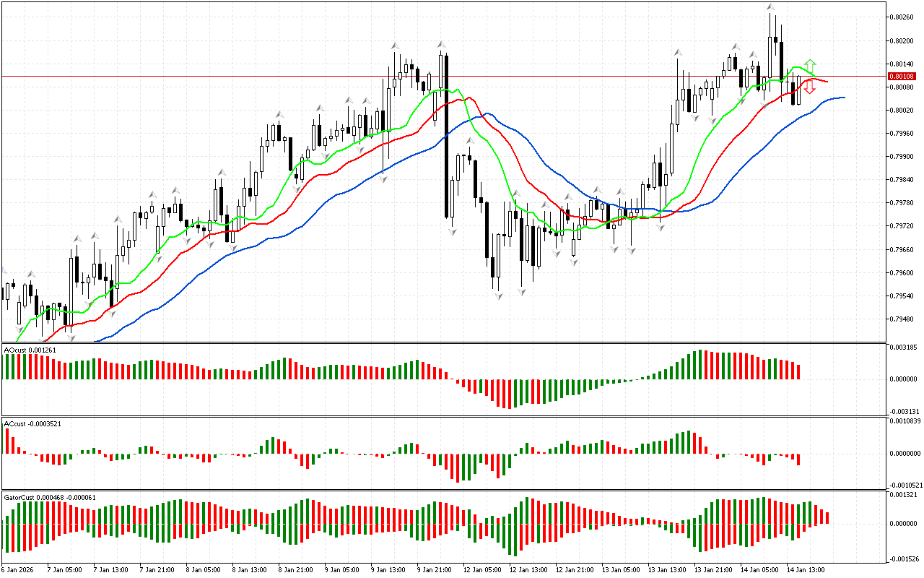924x578 pixels.
Task: Click the red down arrow signal
Action: pyautogui.click(x=810, y=87)
